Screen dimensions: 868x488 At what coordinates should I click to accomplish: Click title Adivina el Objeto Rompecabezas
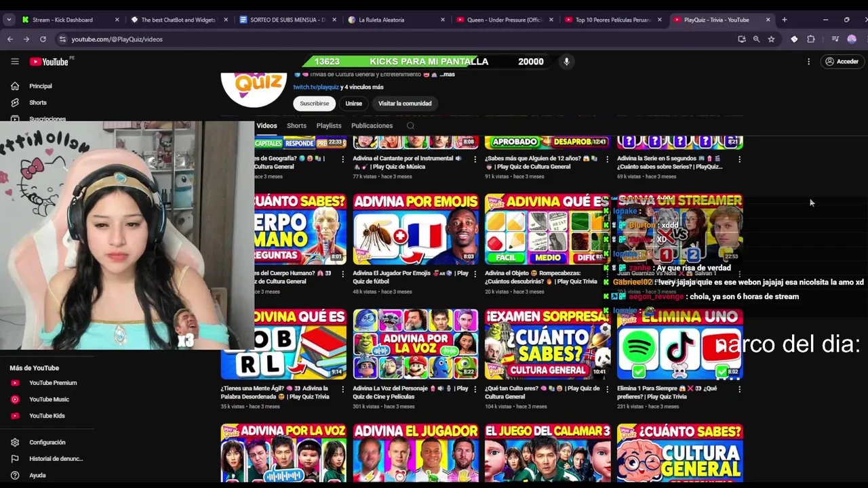point(540,277)
